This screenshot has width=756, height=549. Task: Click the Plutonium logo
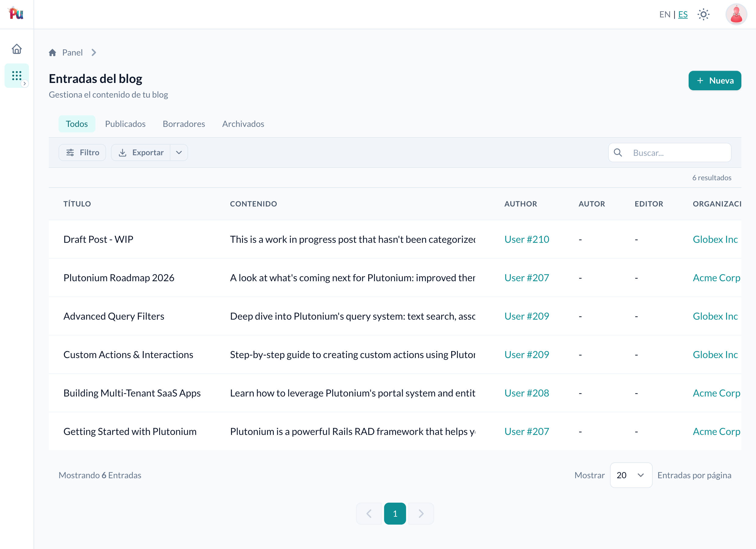(x=16, y=14)
